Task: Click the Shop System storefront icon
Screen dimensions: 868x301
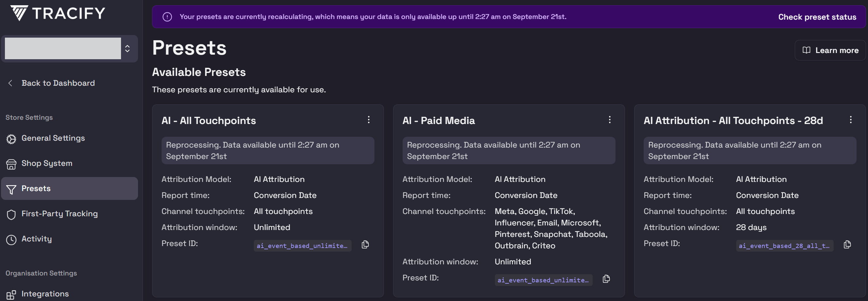Action: coord(11,164)
